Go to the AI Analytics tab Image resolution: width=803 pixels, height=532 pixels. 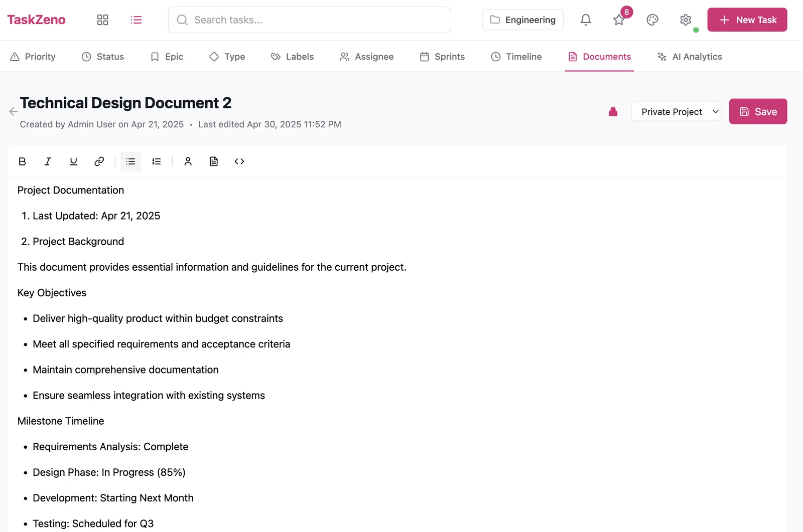[690, 57]
